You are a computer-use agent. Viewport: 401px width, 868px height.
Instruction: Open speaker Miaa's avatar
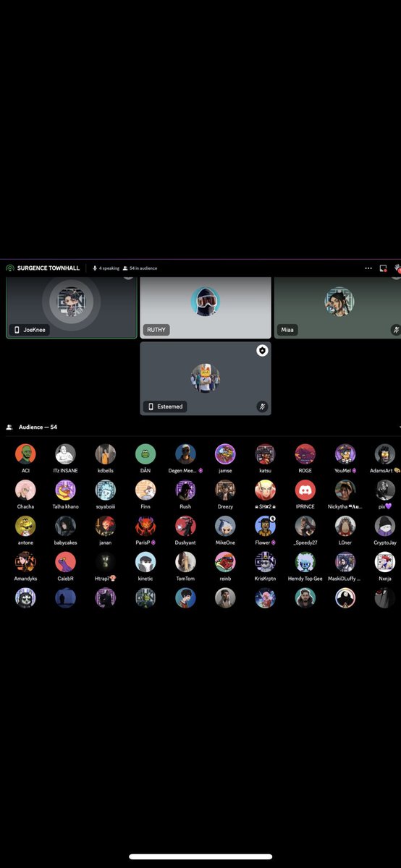(339, 301)
